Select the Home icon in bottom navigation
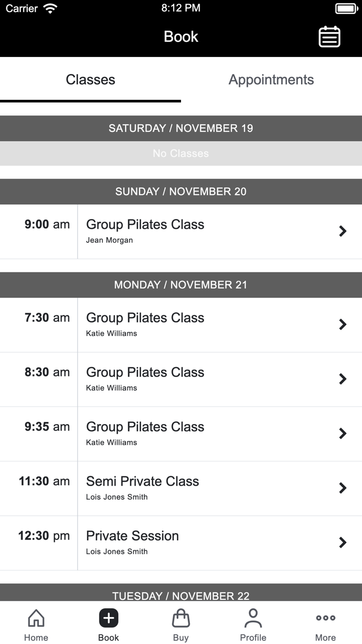 (x=36, y=623)
